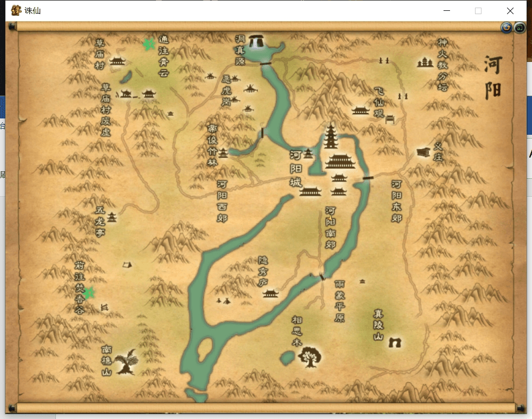Viewport: 532px width, 419px height.
Task: Click the 帝俊竹林 pavilion icon
Action: point(223,153)
